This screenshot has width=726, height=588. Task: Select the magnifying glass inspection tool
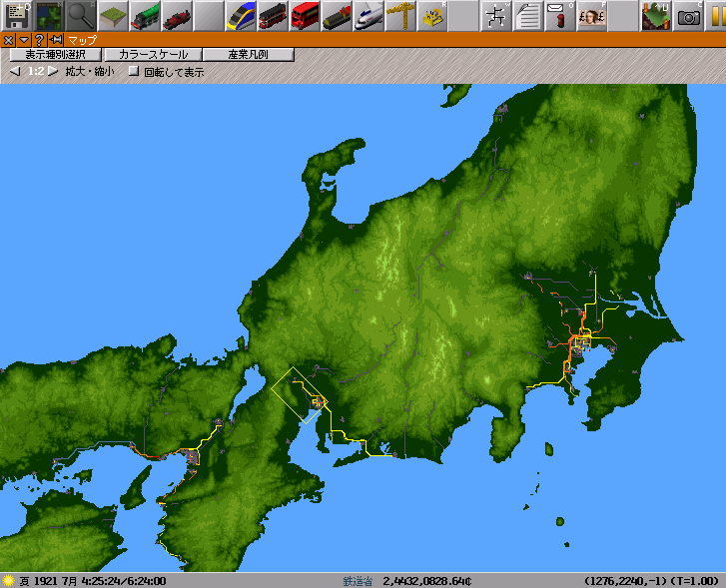tap(81, 16)
